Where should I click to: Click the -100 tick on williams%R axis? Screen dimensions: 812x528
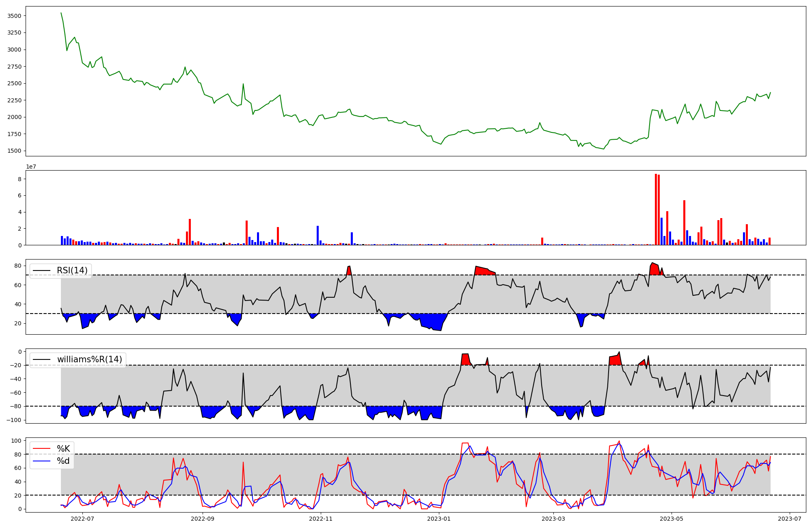click(x=14, y=420)
